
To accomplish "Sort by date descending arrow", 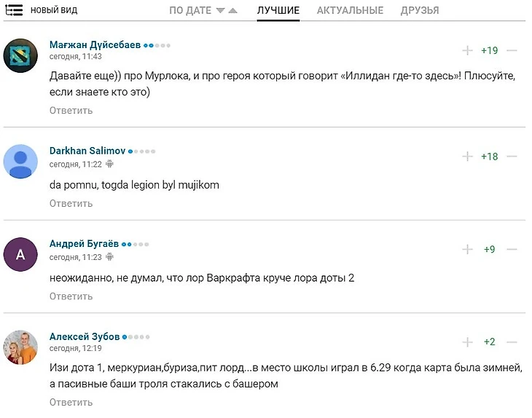I will 219,11.
